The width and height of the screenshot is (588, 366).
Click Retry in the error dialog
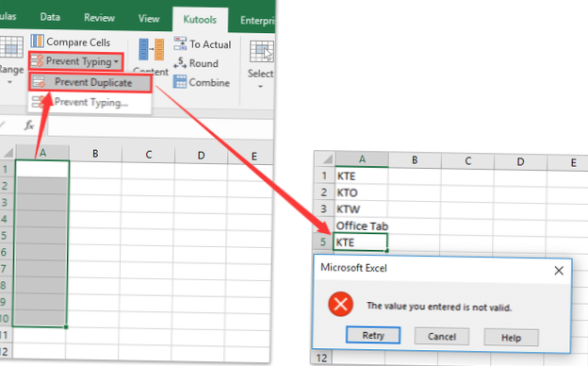(x=373, y=335)
